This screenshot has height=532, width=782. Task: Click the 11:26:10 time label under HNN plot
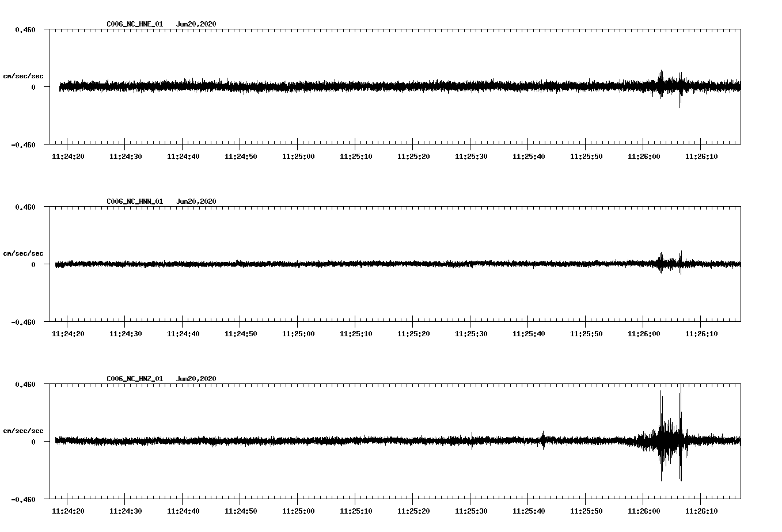[x=701, y=334]
